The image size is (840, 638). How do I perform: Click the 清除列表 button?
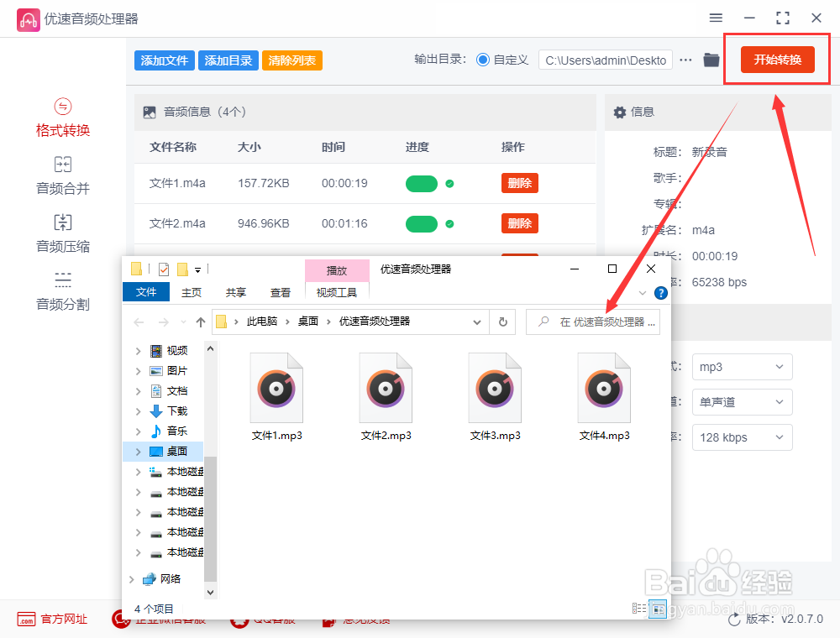click(292, 60)
